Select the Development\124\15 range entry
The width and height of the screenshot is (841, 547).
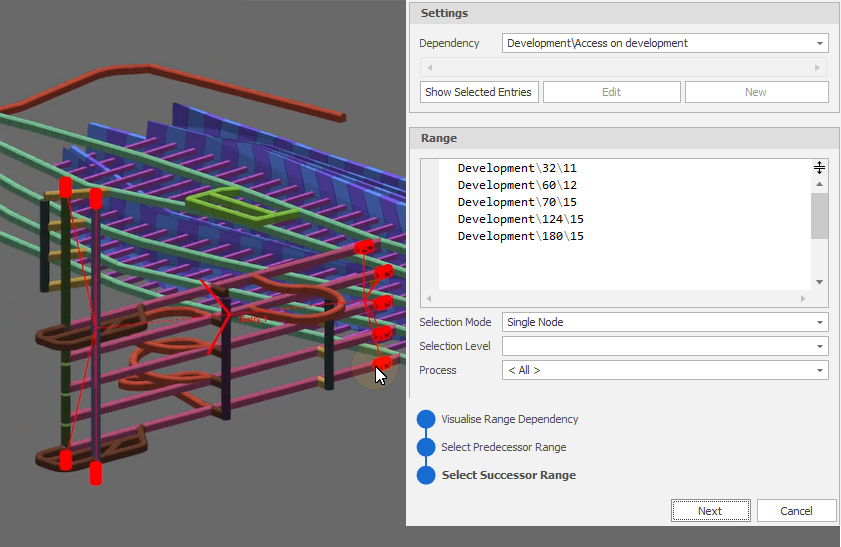[520, 219]
